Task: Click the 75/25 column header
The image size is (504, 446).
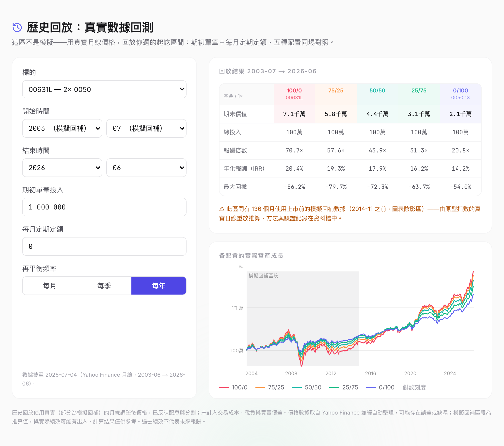Action: [336, 94]
